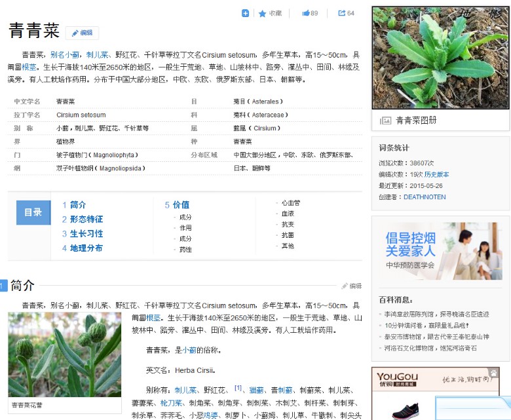The image size is (511, 420).
Task: Open the 倡导控烟 关爱家人 banner ad
Action: click(x=440, y=251)
